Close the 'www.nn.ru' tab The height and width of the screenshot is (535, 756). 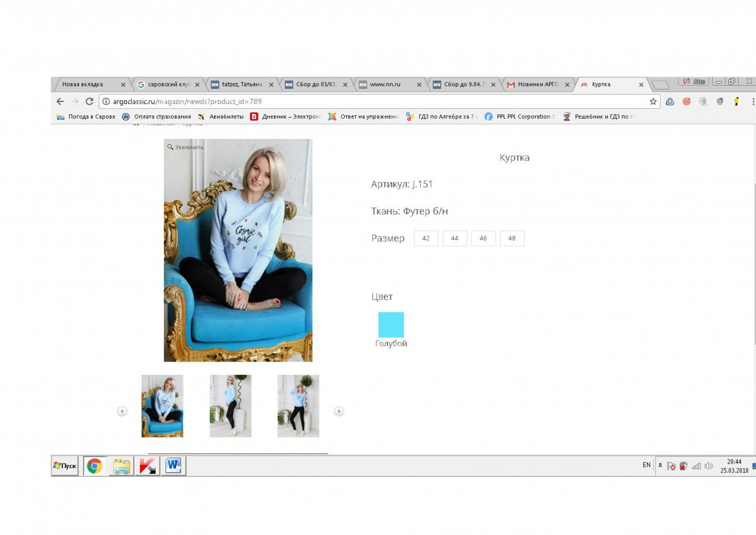(x=419, y=85)
